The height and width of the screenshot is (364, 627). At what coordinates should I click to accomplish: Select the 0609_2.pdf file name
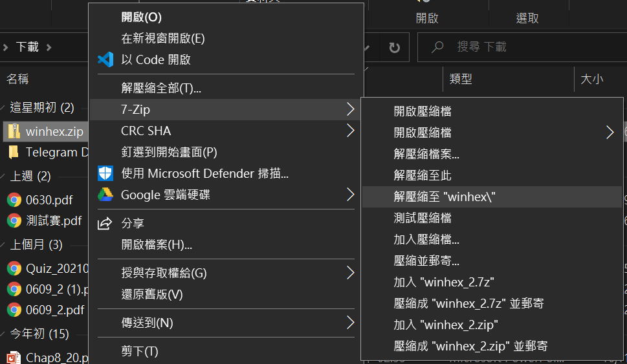pos(55,310)
